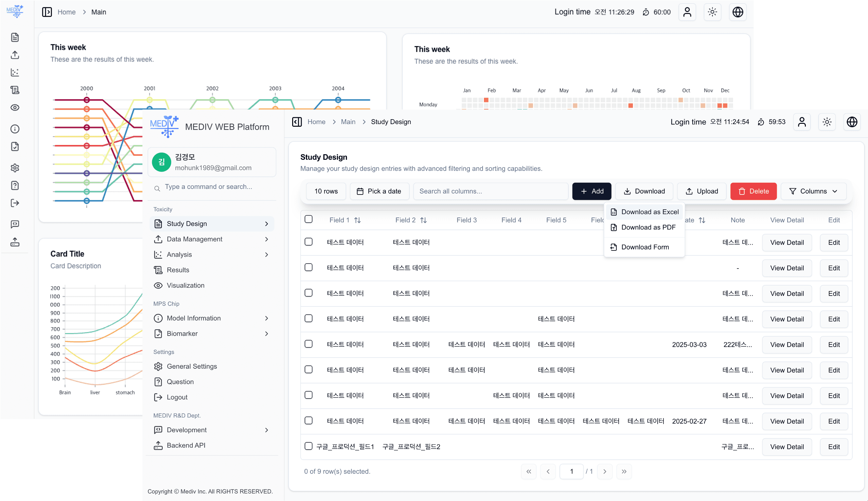Viewport: 868px width, 501px height.
Task: Click the Search all columns input field
Action: (x=490, y=191)
